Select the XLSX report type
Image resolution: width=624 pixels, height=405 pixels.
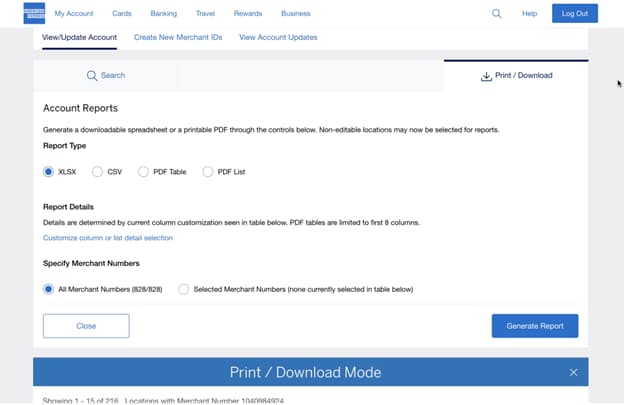click(x=48, y=172)
